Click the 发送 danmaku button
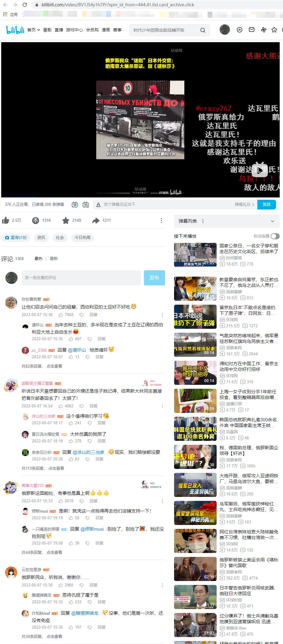 pyautogui.click(x=266, y=204)
